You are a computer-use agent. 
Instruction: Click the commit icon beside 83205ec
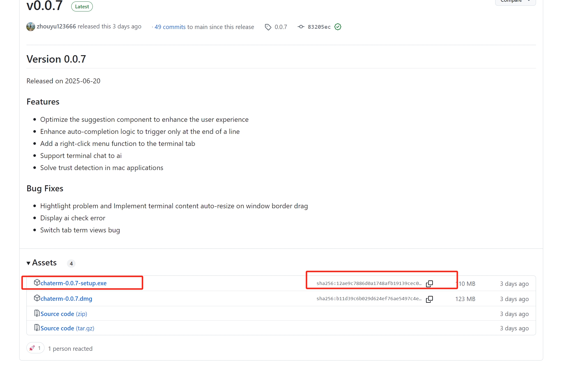(x=301, y=27)
